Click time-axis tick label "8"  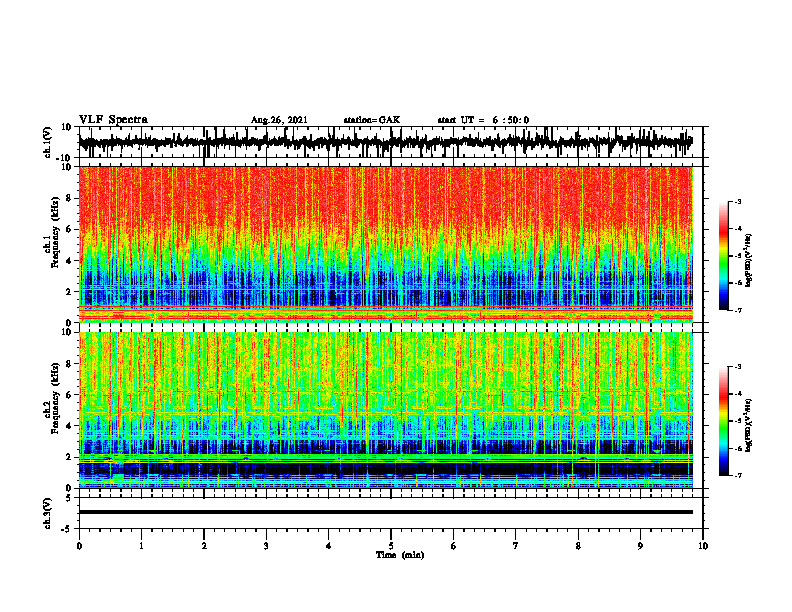[578, 546]
